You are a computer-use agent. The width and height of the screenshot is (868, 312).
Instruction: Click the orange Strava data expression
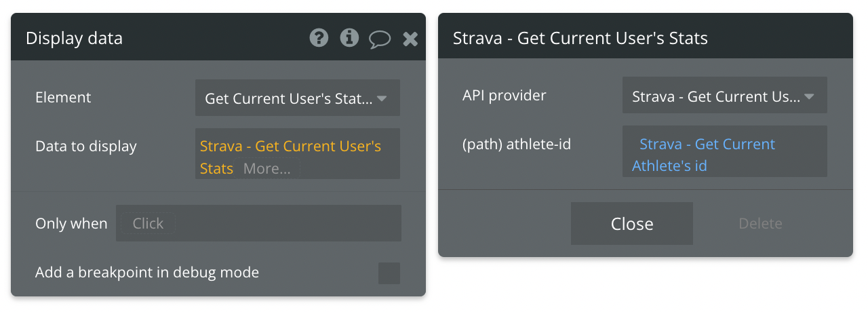[x=290, y=147]
